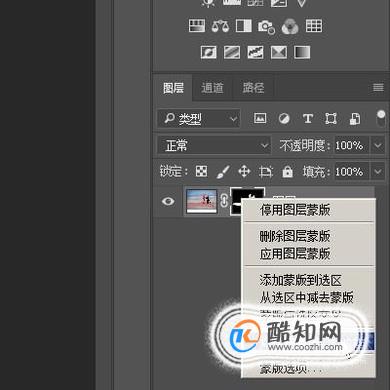The height and width of the screenshot is (390, 390).
Task: Filter for pixel layers icon
Action: (260, 118)
